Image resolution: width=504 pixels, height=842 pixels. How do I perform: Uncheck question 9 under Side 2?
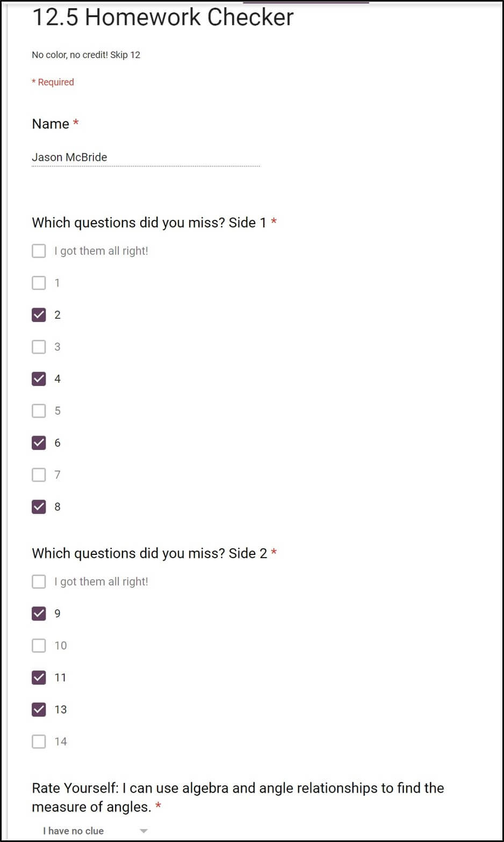pos(39,613)
